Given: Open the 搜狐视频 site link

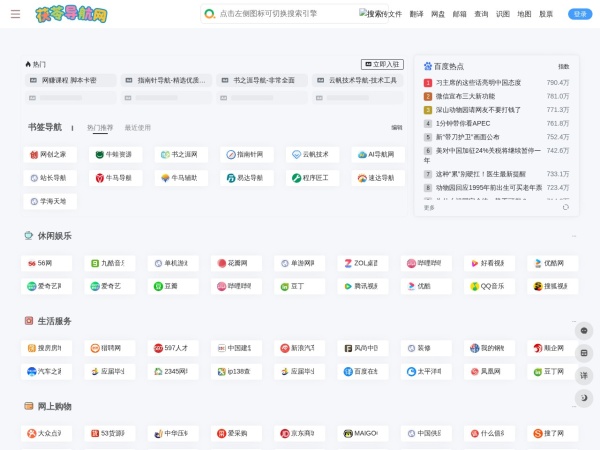Looking at the screenshot, I should [x=553, y=286].
